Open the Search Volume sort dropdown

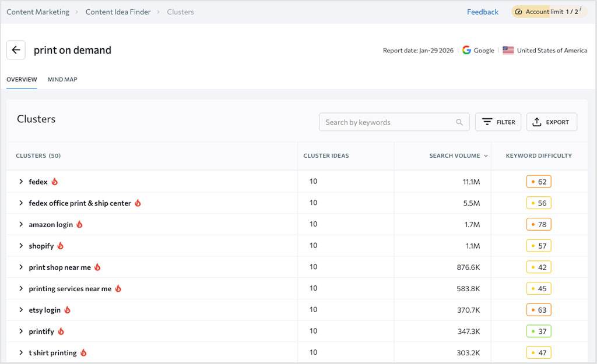[x=487, y=156]
